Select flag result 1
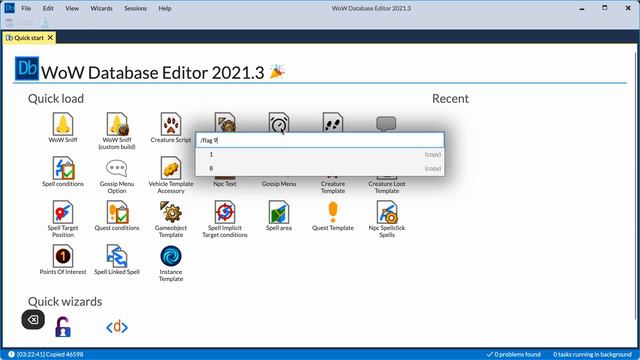The width and height of the screenshot is (640, 360). click(320, 154)
